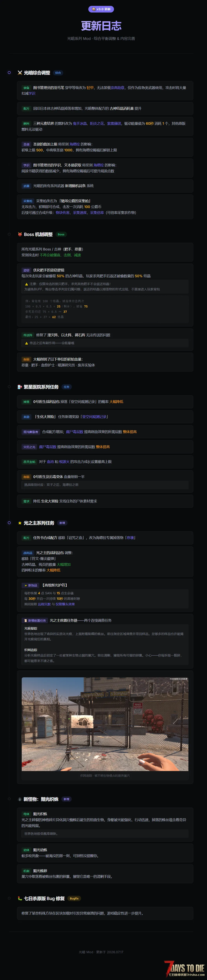Click the timeline circle beside 光之主系列任务
Viewport: 207px width, 980px height.
[9, 523]
